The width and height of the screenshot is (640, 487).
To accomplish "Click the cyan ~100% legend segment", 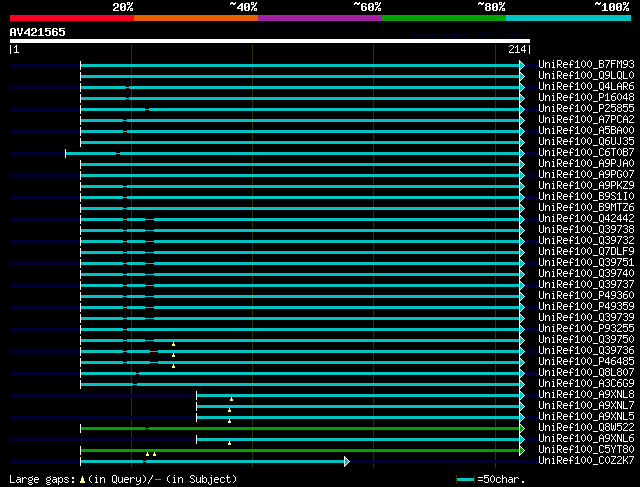I will click(568, 18).
